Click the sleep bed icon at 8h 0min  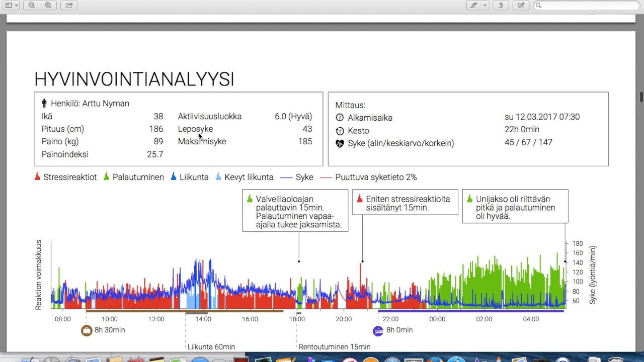tap(378, 330)
